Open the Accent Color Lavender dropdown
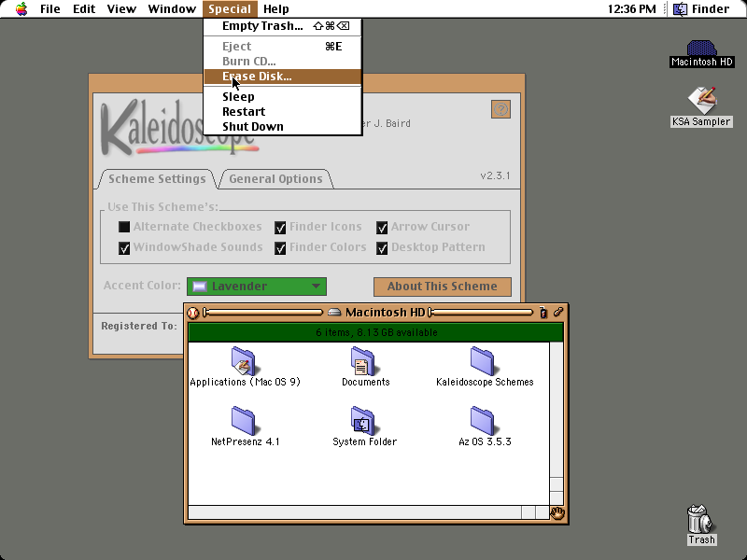The image size is (747, 560). point(257,287)
